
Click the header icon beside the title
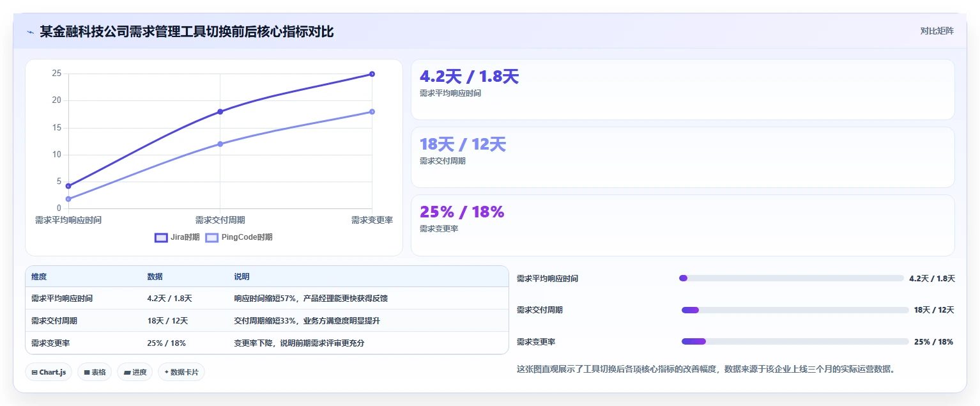pyautogui.click(x=31, y=32)
